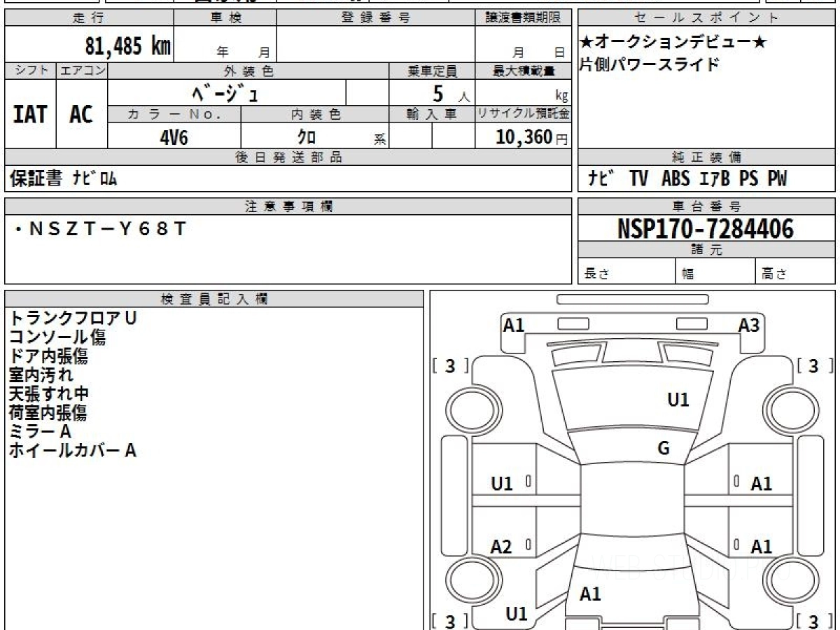Click the 輸入車 header
This screenshot has height=630, width=840.
tap(432, 114)
